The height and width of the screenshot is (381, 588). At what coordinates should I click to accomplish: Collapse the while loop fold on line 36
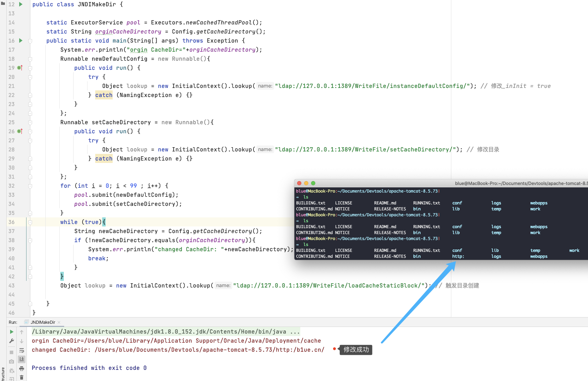[30, 222]
